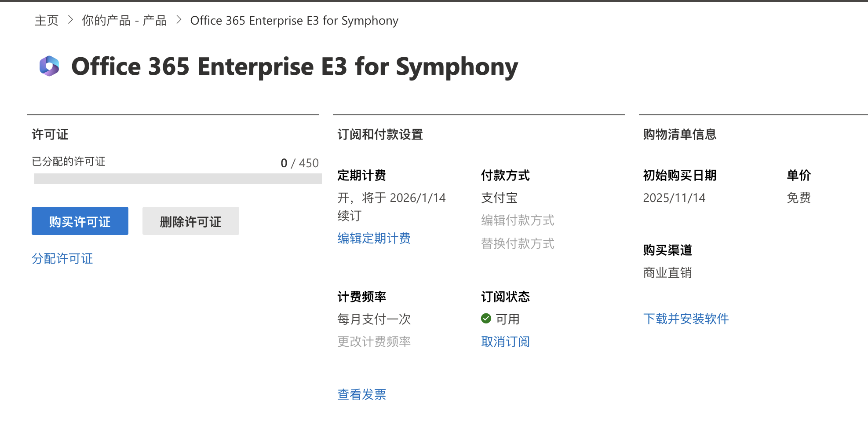Click the disabled 替换付款方式 option

tap(518, 243)
